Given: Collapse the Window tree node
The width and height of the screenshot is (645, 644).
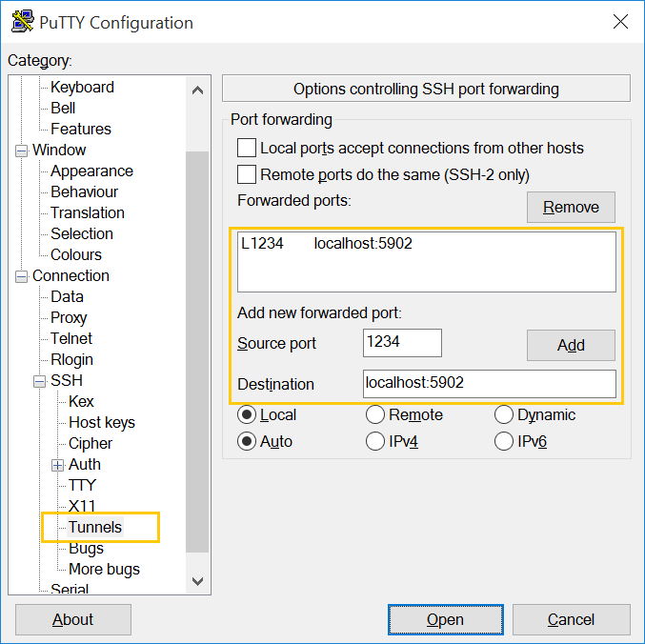Looking at the screenshot, I should [21, 151].
